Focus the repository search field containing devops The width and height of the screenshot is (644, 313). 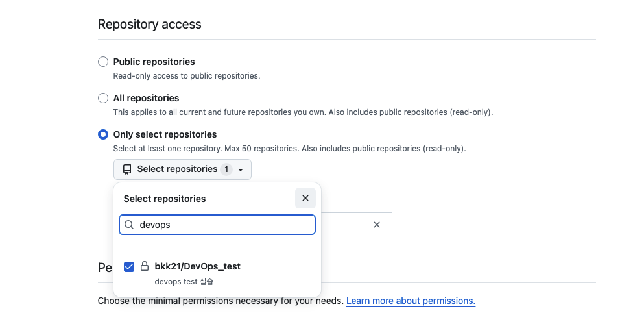pos(224,225)
